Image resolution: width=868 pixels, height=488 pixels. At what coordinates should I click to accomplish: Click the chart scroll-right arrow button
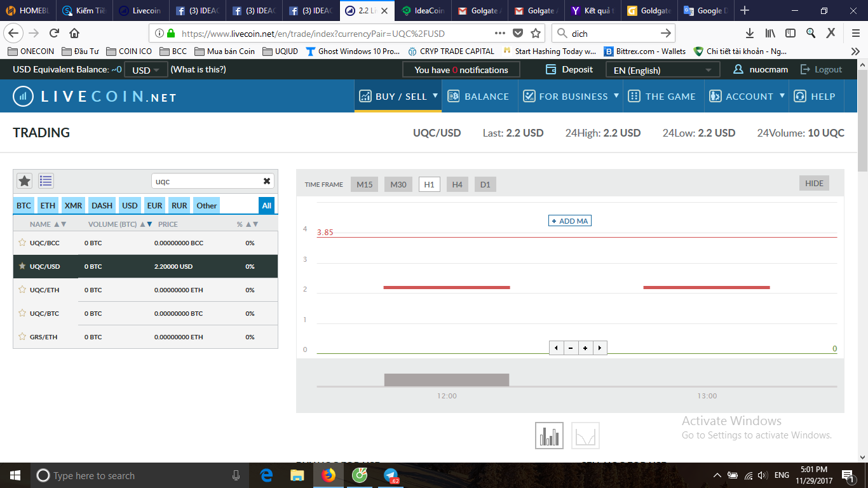tap(600, 348)
